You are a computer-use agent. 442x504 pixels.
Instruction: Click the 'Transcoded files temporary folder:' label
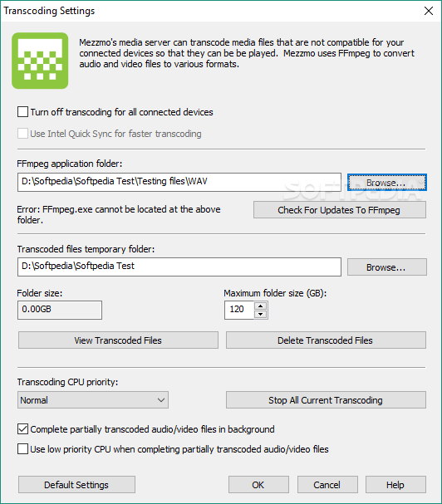(x=86, y=249)
